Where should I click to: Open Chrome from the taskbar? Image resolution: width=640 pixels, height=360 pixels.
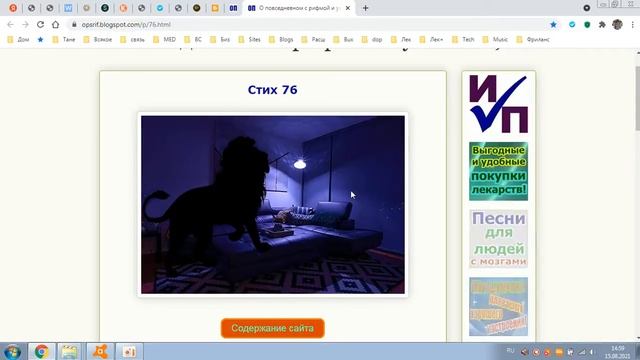coord(41,351)
